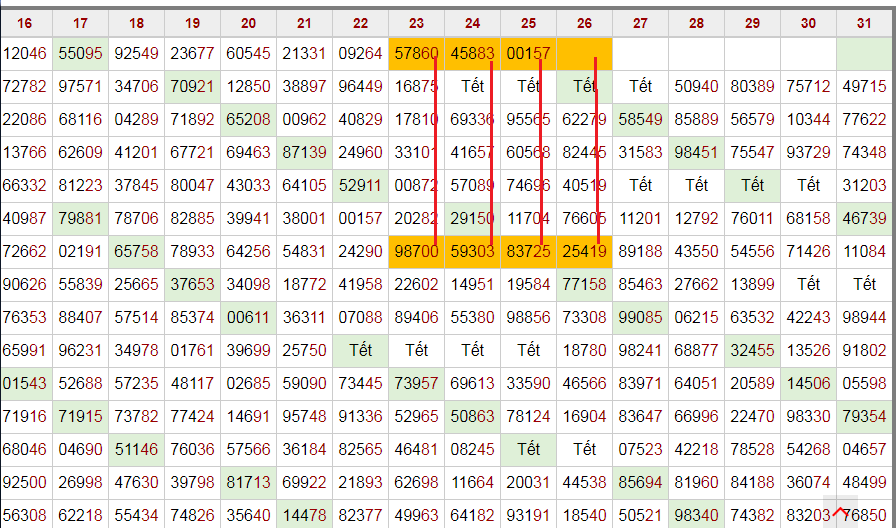Screen dimensions: 896x528
Task: Click orange cell 00157
Action: [x=529, y=54]
